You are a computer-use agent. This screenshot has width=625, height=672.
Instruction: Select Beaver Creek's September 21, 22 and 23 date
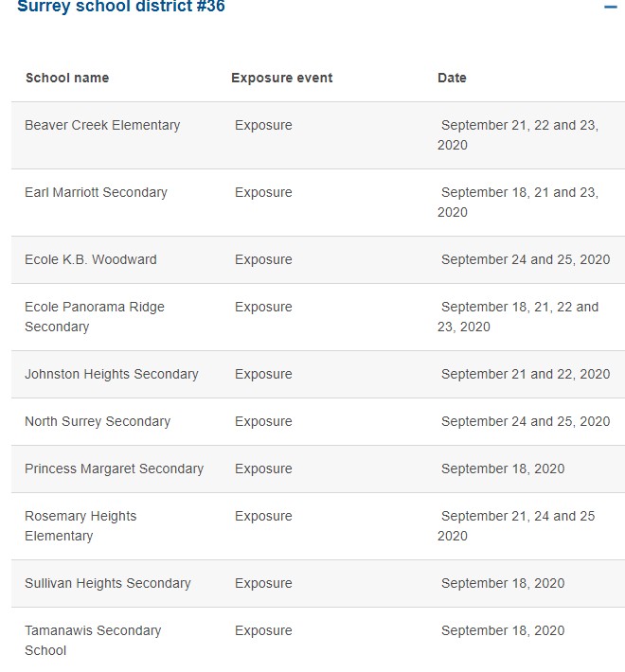[x=518, y=135]
